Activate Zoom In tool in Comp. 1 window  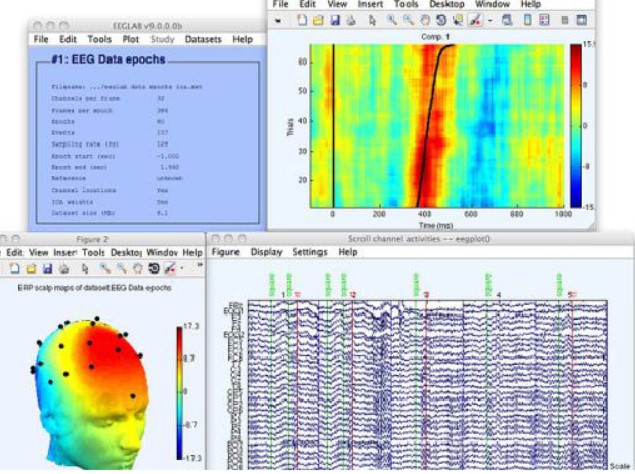pyautogui.click(x=391, y=20)
